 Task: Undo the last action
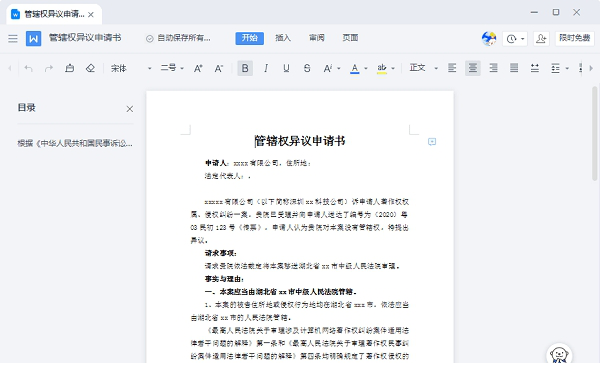28,69
